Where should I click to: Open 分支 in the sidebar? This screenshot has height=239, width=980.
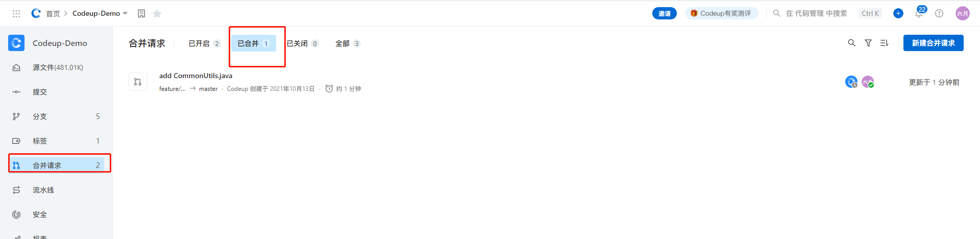tap(40, 116)
